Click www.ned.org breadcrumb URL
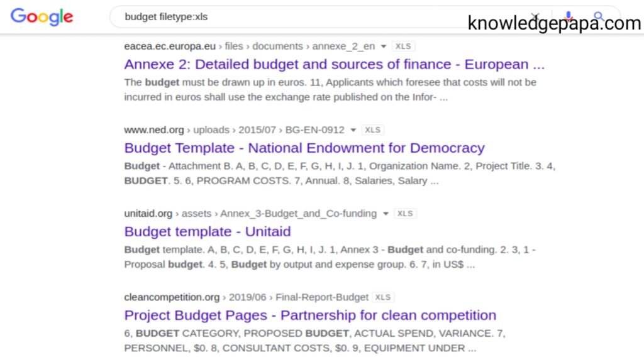Viewport: 644px width, 362px height. (154, 130)
